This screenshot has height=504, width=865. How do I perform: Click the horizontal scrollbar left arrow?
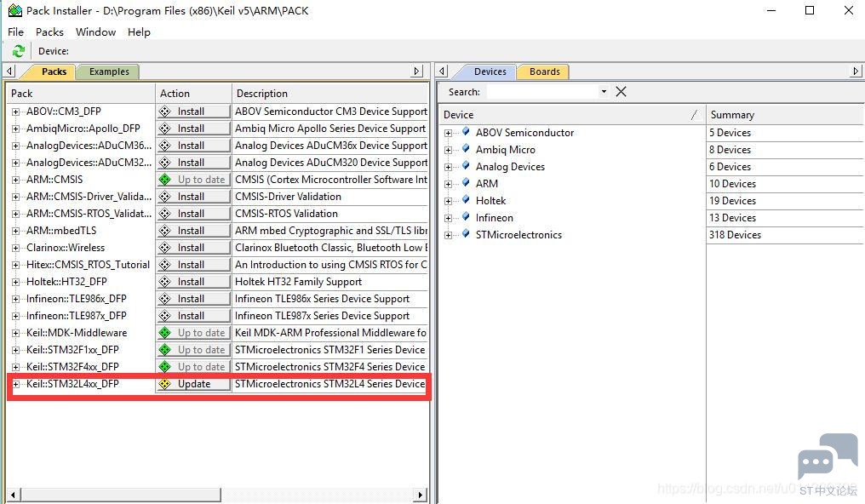(14, 495)
